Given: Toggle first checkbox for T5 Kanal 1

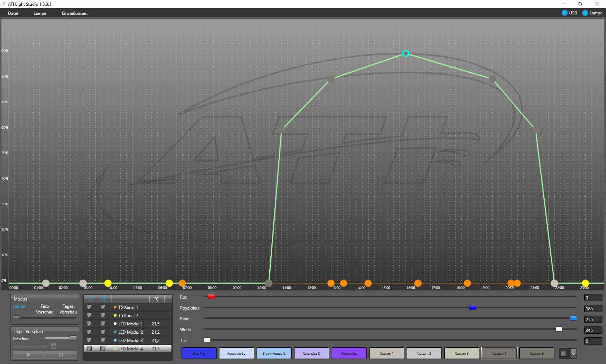Looking at the screenshot, I should pyautogui.click(x=89, y=307).
